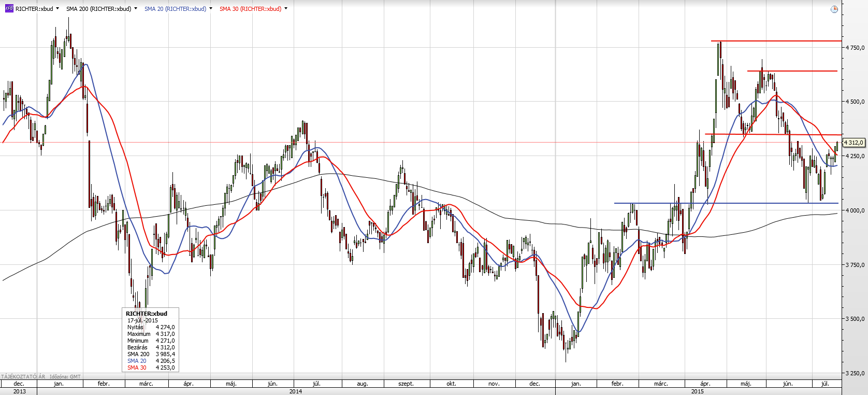868x395 pixels.
Task: Click the jún. month label of 2014
Action: tap(272, 384)
